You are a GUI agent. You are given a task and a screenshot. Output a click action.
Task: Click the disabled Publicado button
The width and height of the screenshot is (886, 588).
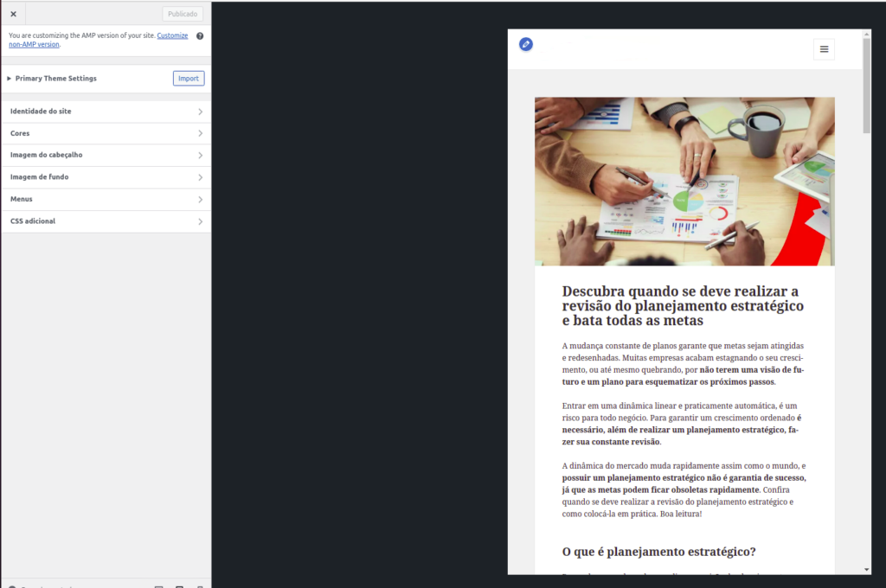click(x=183, y=14)
